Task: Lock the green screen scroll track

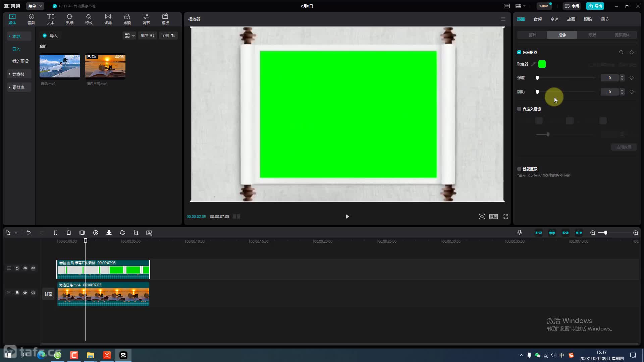Action: pyautogui.click(x=17, y=268)
